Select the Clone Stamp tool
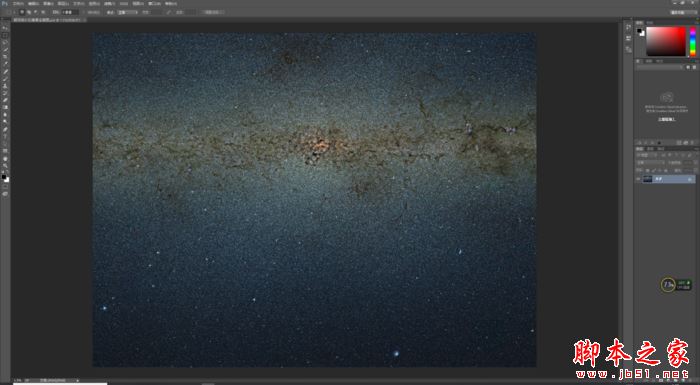The width and height of the screenshot is (700, 385). (x=5, y=85)
